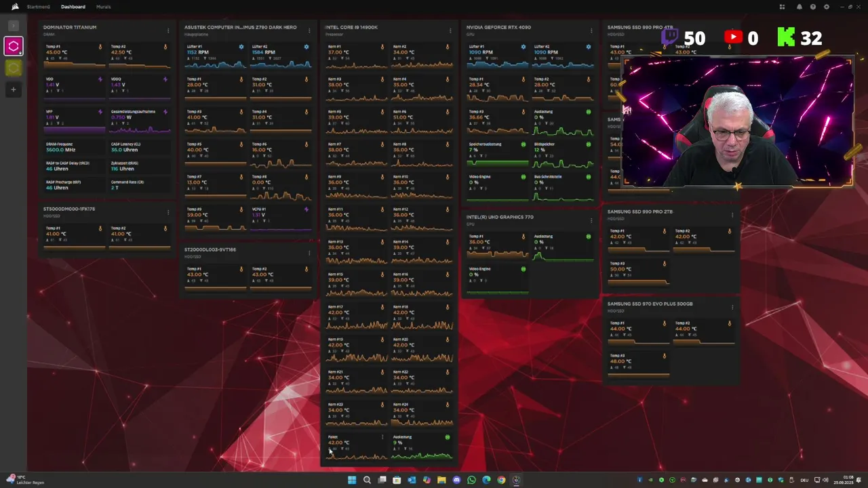The image size is (868, 488).
Task: Select the Kern #24 temperature graph tile
Action: [x=422, y=415]
